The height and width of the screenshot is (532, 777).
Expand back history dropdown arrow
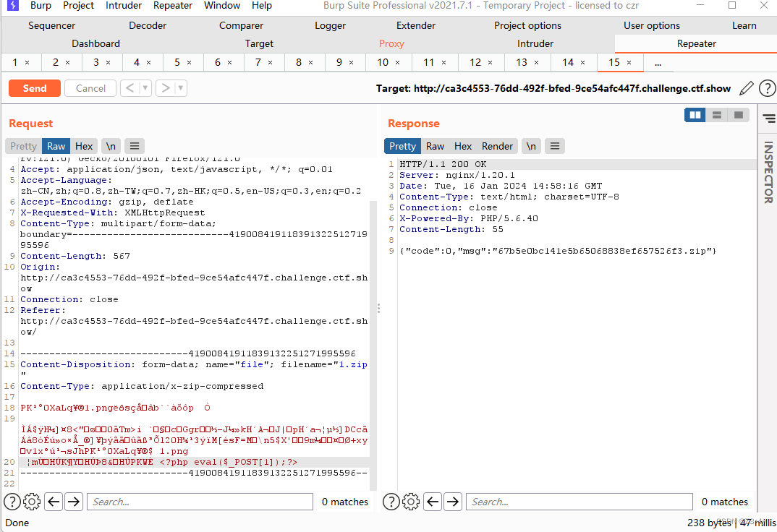(145, 88)
